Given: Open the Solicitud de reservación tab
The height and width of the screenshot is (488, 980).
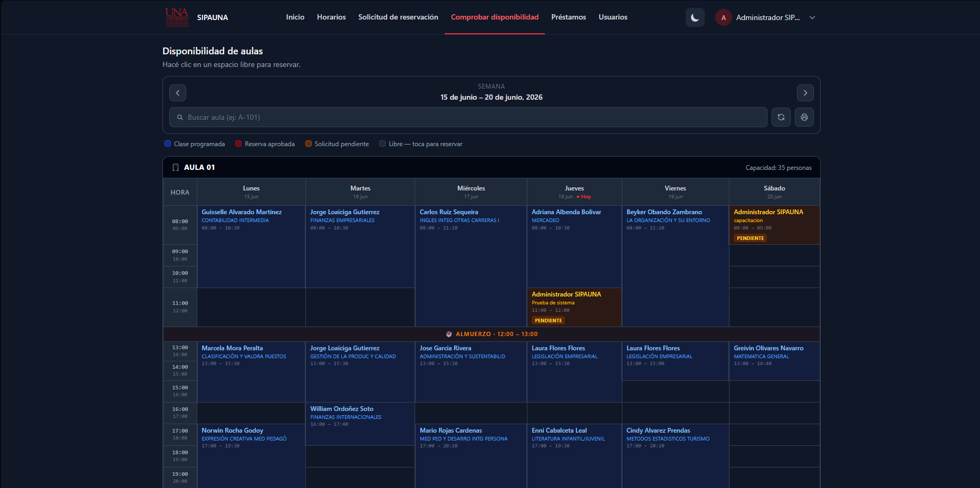Looking at the screenshot, I should [x=398, y=17].
